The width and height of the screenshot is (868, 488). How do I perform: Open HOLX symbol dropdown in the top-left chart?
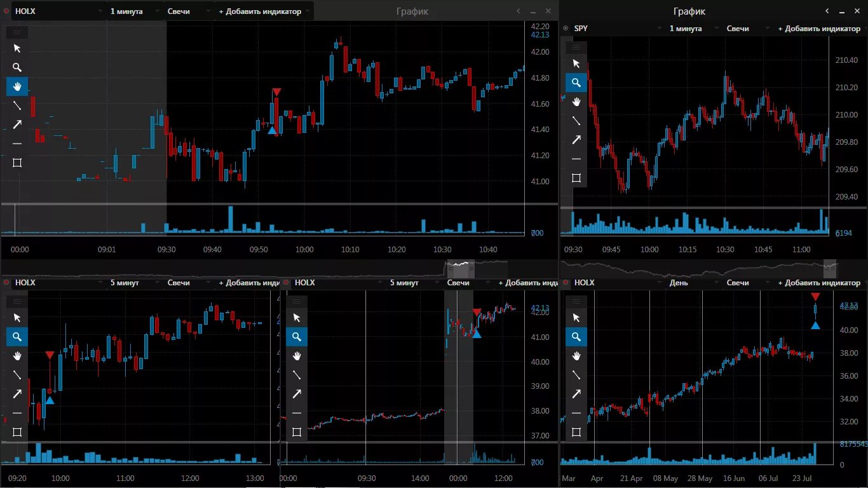58,11
